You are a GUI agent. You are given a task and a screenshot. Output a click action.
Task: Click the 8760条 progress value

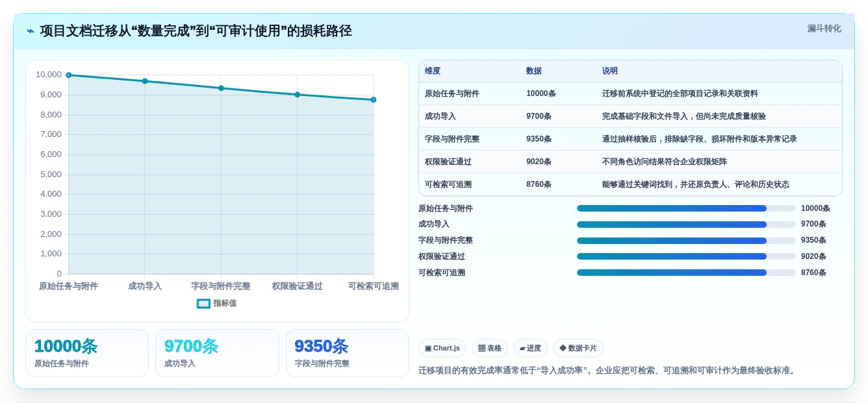coord(813,273)
